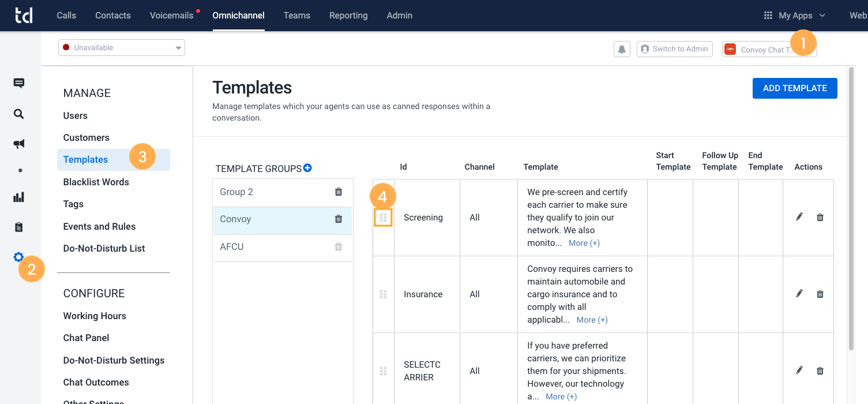Select the Convoy template group

pyautogui.click(x=283, y=219)
